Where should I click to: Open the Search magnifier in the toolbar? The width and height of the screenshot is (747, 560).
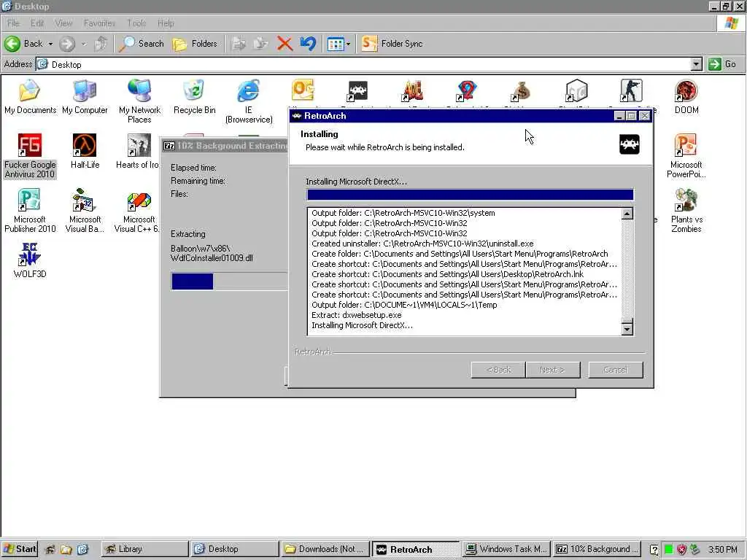[141, 44]
